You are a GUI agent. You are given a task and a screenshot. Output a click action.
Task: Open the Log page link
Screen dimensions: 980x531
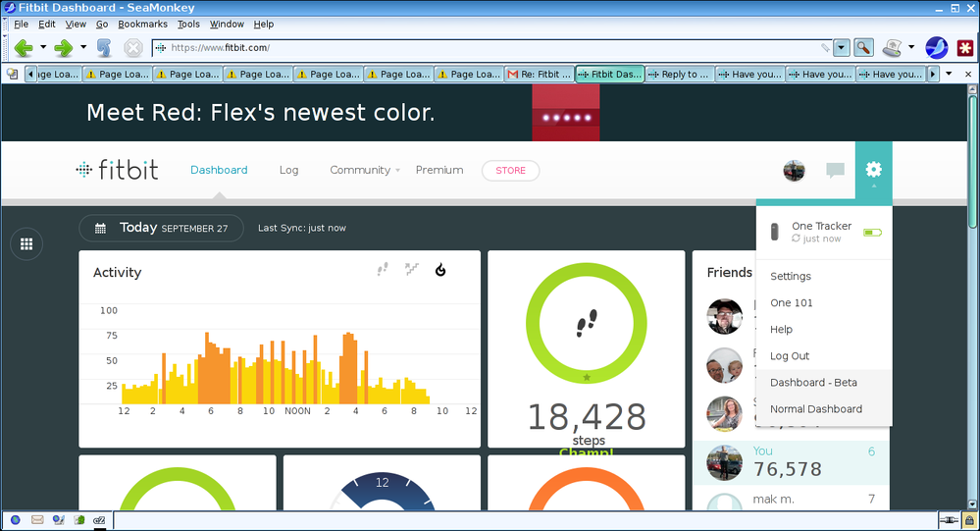click(x=288, y=170)
